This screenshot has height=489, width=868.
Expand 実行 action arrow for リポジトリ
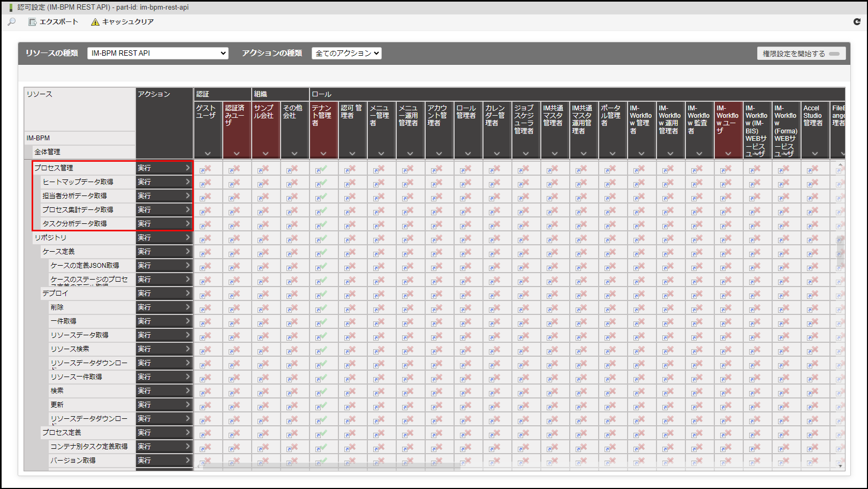(187, 237)
